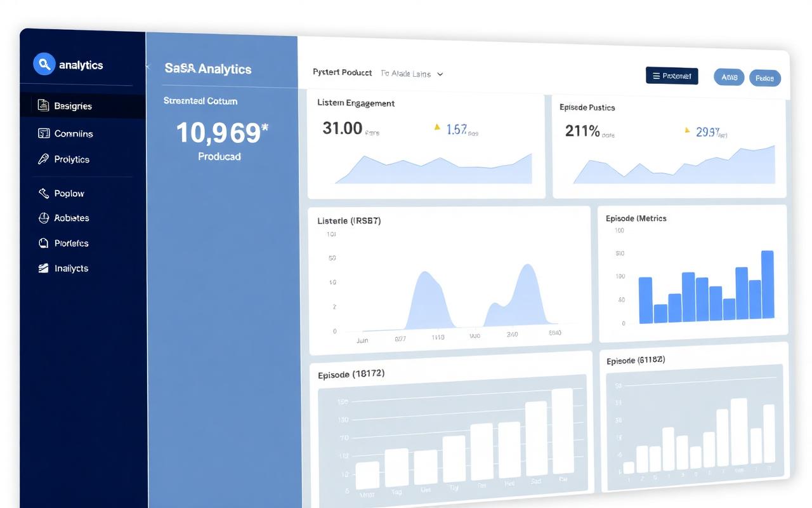Click the Pystert Poducct label
Image resolution: width=812 pixels, height=508 pixels.
click(x=343, y=72)
